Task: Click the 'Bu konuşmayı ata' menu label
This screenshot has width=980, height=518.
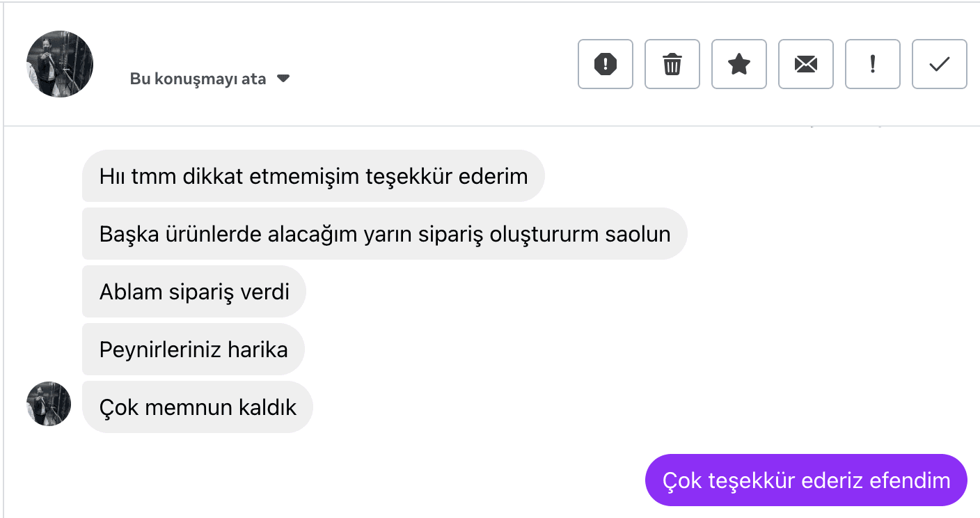Action: [198, 79]
